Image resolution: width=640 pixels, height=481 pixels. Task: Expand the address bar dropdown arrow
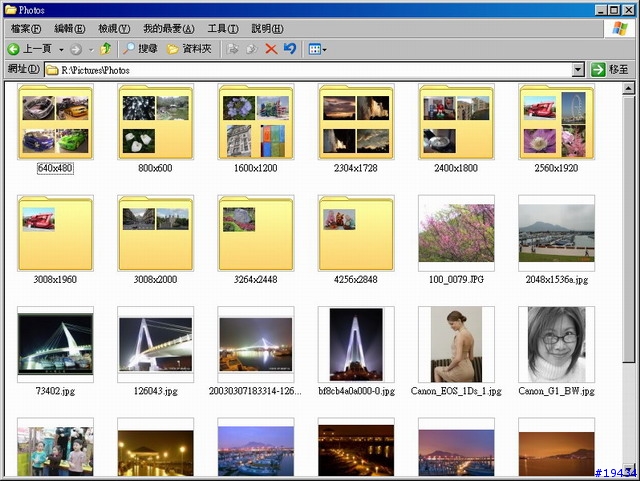[578, 70]
